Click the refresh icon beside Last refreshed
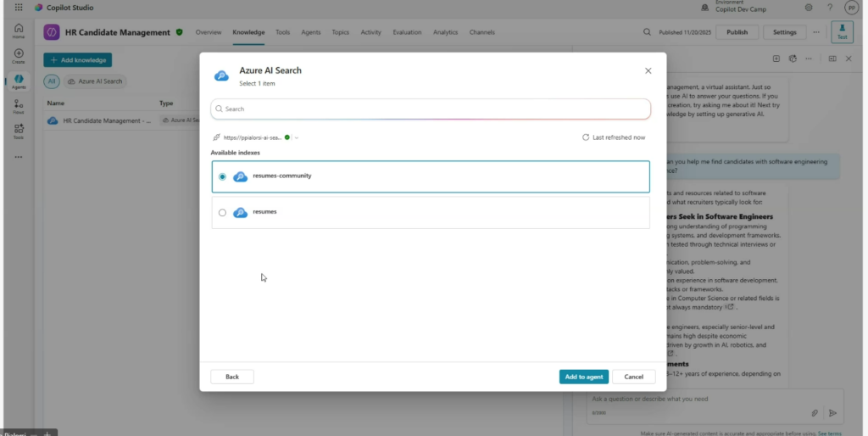Screen dimensions: 868x436 tap(586, 137)
